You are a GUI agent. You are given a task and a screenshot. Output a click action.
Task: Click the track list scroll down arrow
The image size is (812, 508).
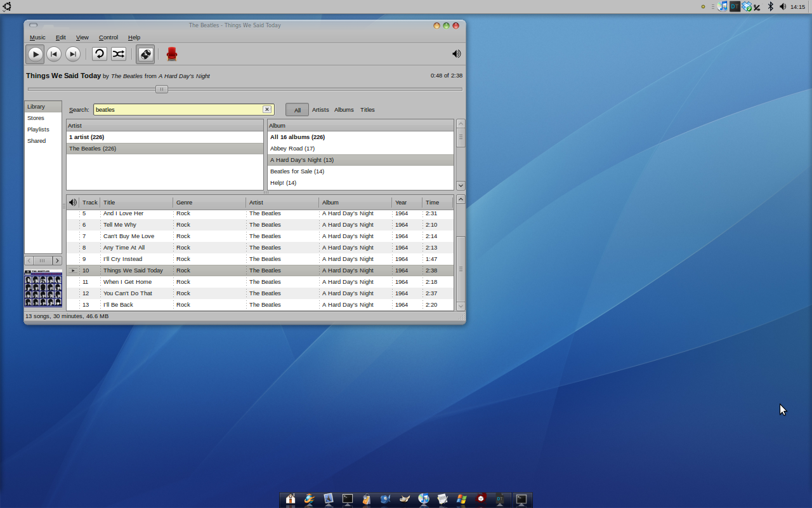tap(461, 306)
